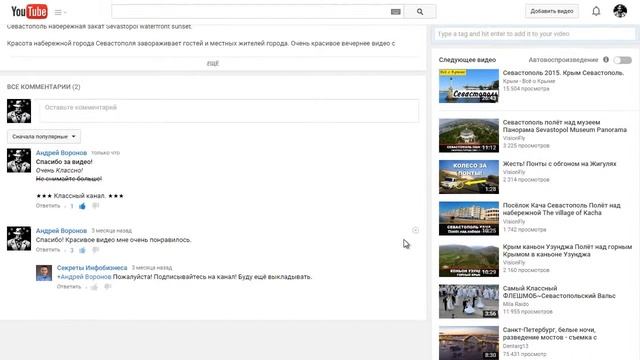Open Самый Классный ФЛЕШМОБ title
Screen dimensions: 640x360
(x=559, y=292)
